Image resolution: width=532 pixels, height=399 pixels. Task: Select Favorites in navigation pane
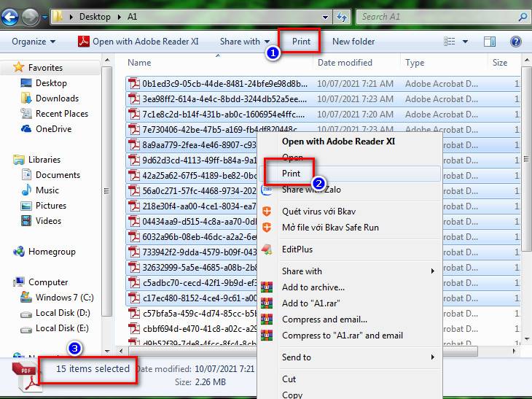point(45,68)
